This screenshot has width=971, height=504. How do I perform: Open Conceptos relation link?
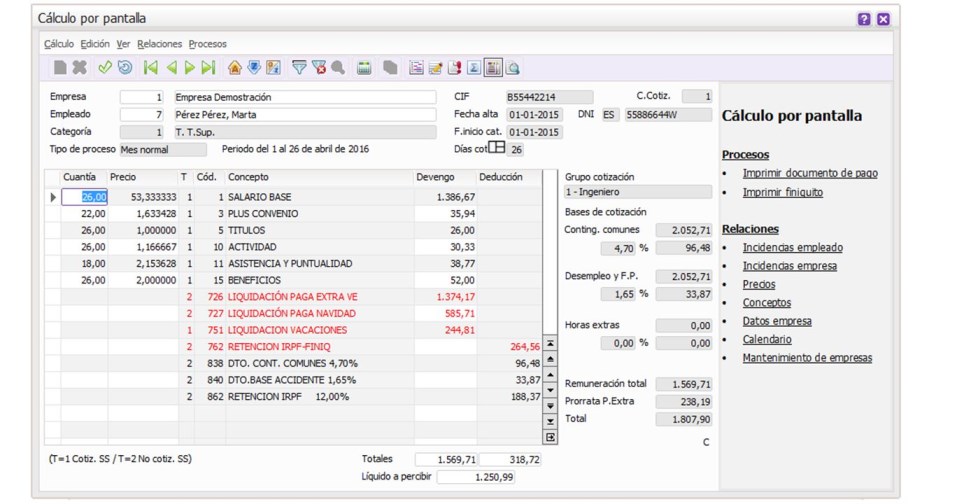pyautogui.click(x=767, y=303)
